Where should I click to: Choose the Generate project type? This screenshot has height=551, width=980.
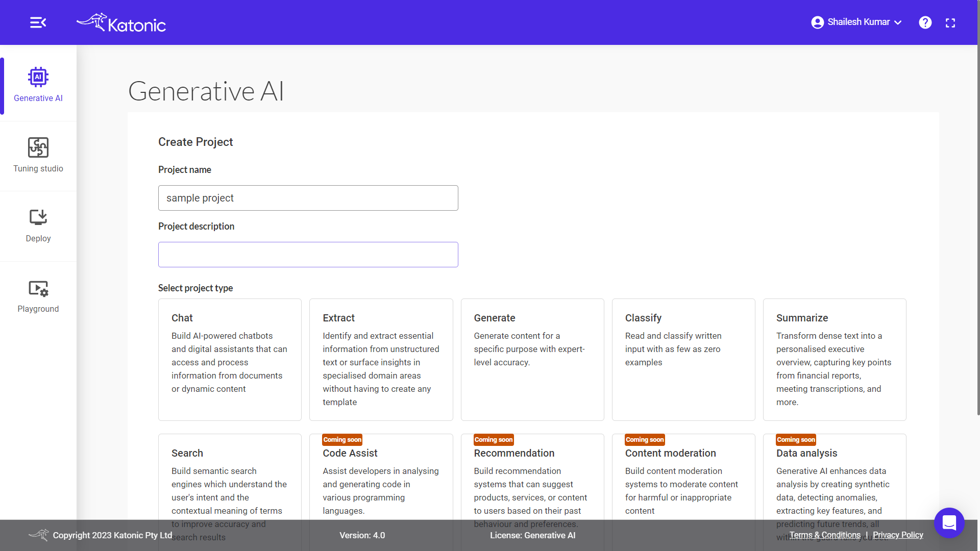[532, 360]
